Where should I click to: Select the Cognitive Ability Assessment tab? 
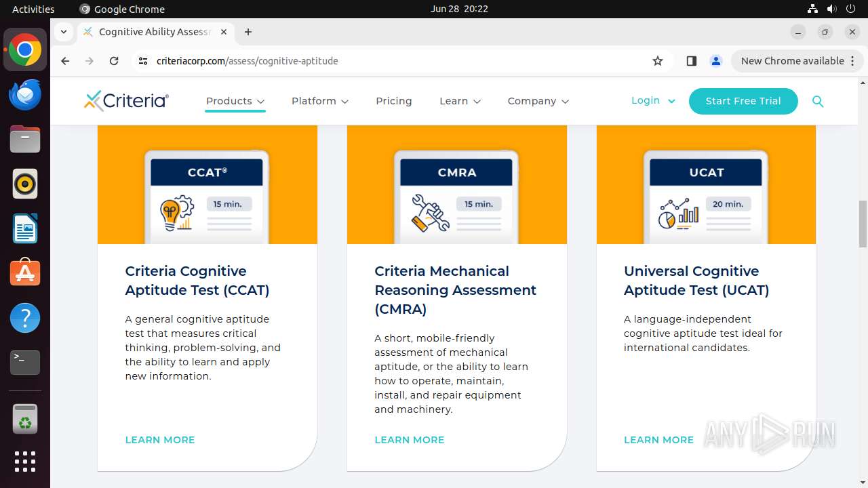155,32
